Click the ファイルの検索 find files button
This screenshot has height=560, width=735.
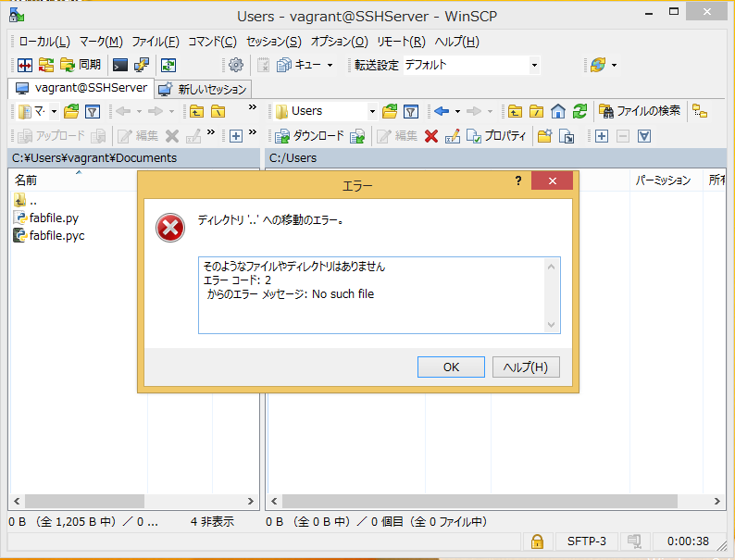click(640, 111)
